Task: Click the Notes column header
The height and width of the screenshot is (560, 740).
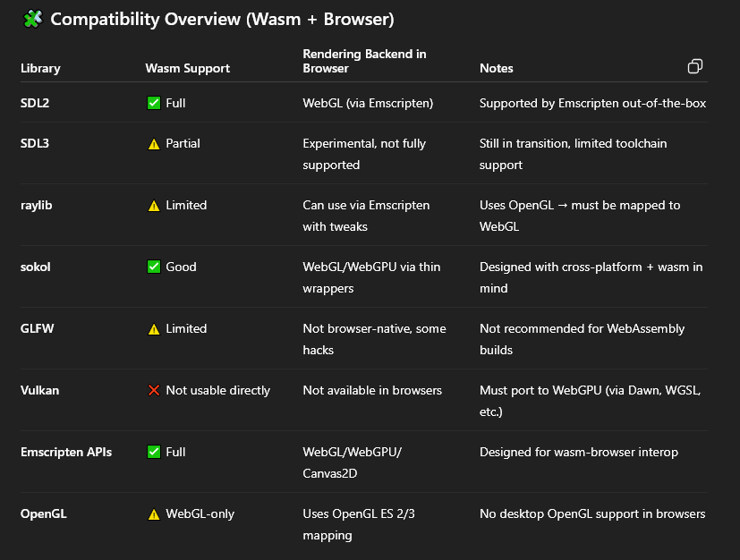Action: click(497, 68)
